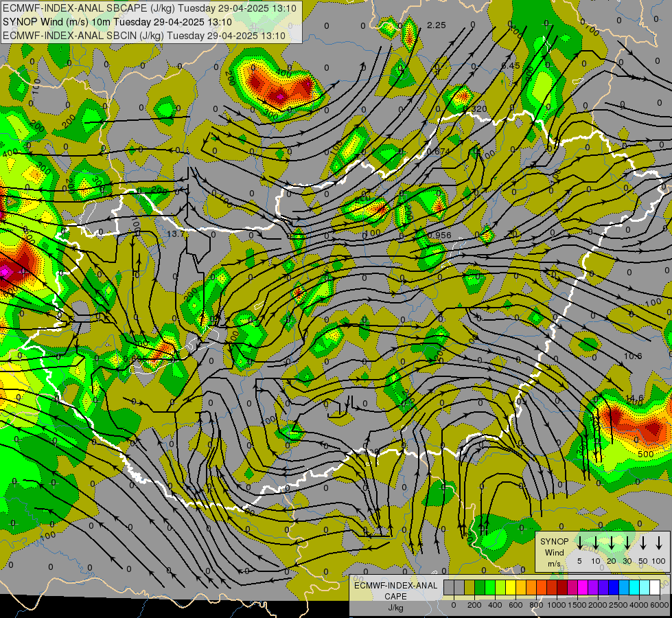Viewport: 672px width, 618px height.
Task: Click the 2.25 value on the map
Action: [437, 25]
